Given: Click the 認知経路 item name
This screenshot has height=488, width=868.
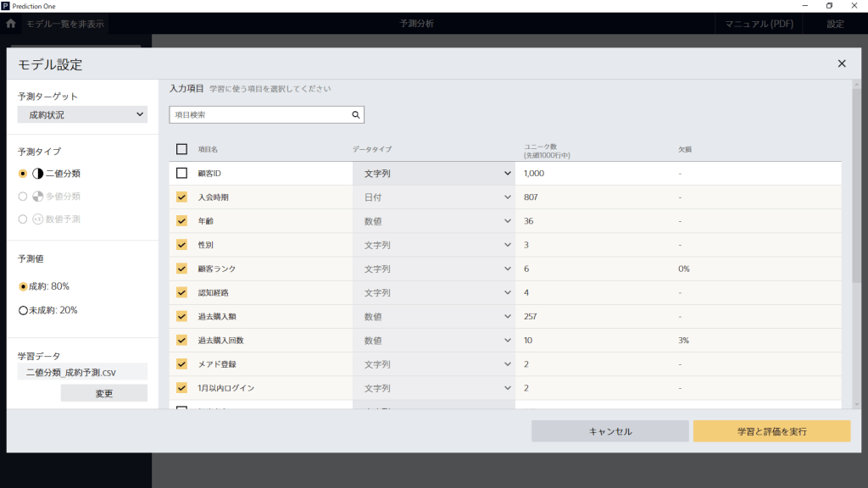Looking at the screenshot, I should coord(213,292).
